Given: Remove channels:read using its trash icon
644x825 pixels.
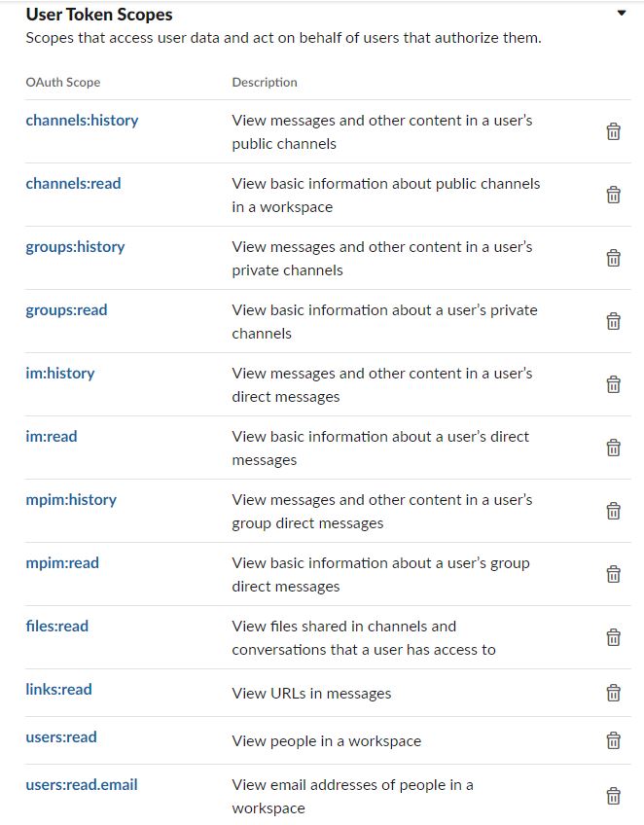Looking at the screenshot, I should click(x=614, y=194).
